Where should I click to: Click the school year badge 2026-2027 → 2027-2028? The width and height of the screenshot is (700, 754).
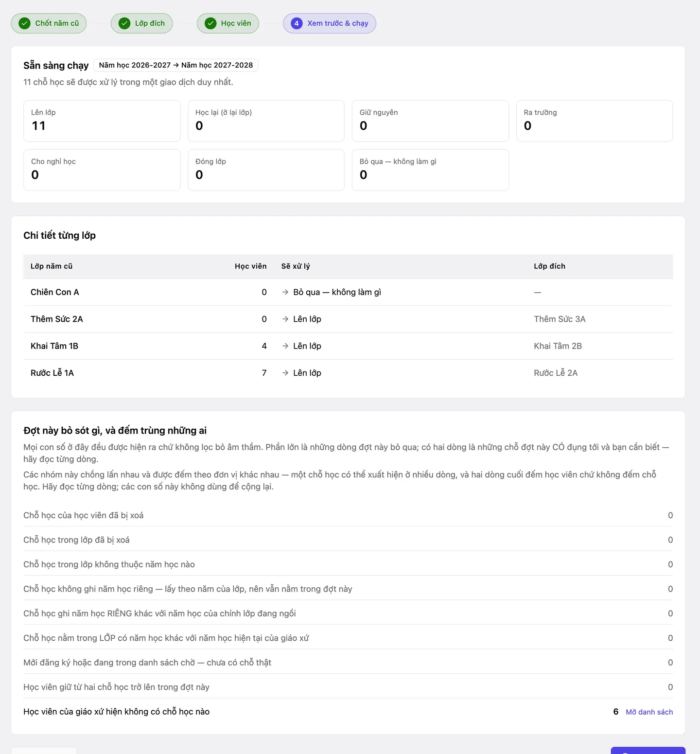176,65
